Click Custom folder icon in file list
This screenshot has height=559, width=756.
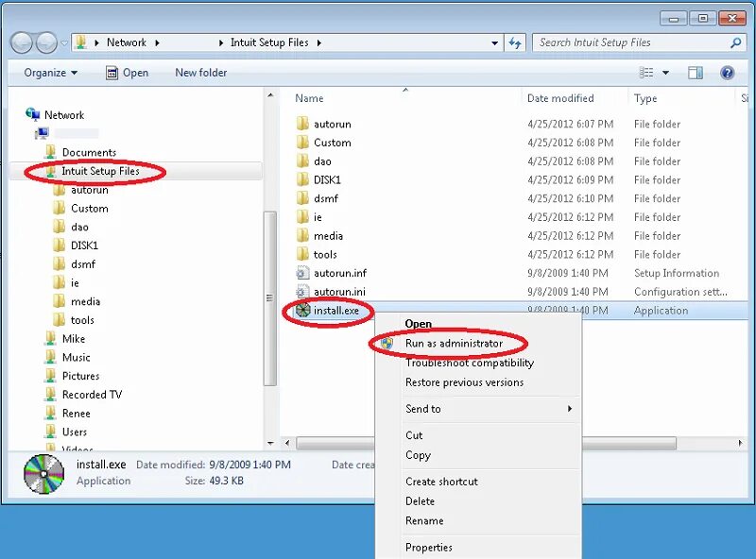point(302,143)
